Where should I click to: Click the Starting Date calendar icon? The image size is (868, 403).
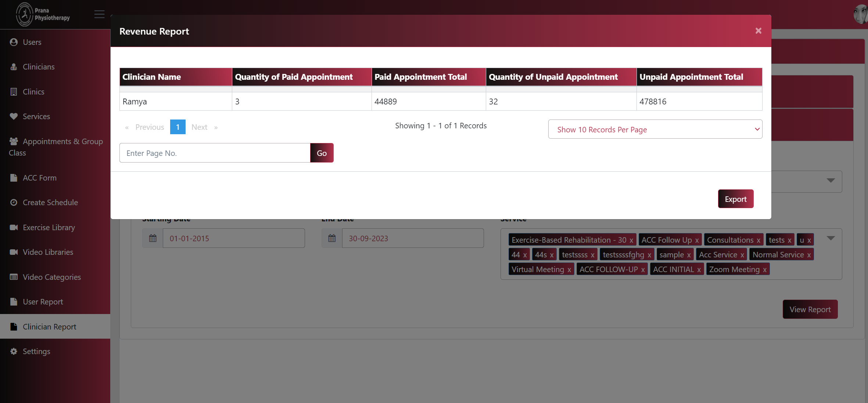pos(153,238)
